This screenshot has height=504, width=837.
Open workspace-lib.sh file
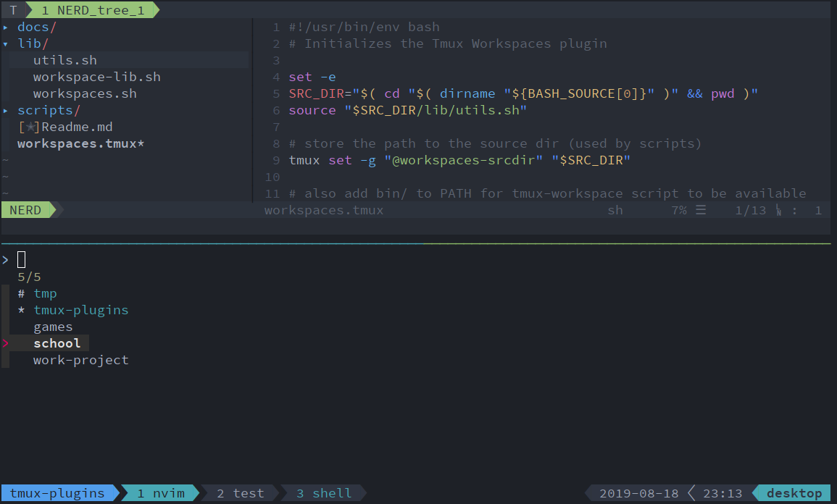pyautogui.click(x=96, y=77)
